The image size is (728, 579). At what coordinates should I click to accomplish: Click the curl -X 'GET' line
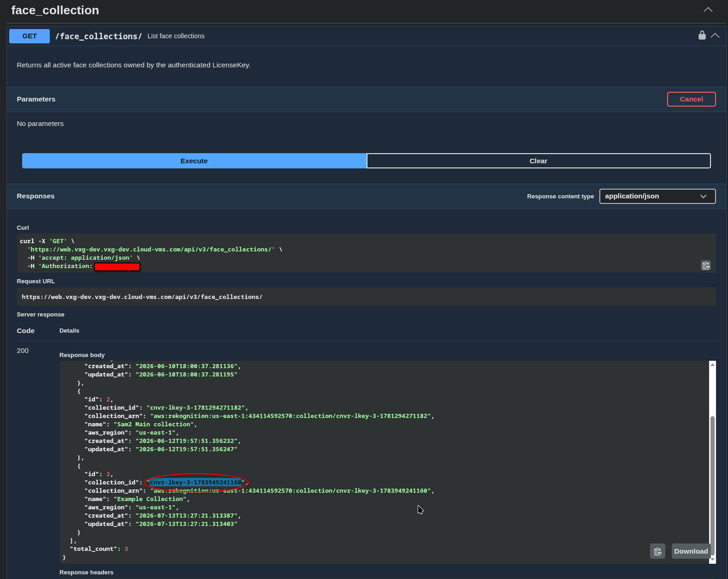click(x=47, y=241)
